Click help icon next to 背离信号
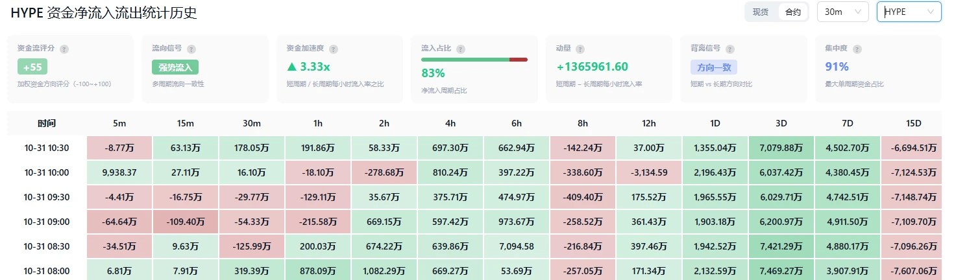The width and height of the screenshot is (980, 280). [731, 49]
